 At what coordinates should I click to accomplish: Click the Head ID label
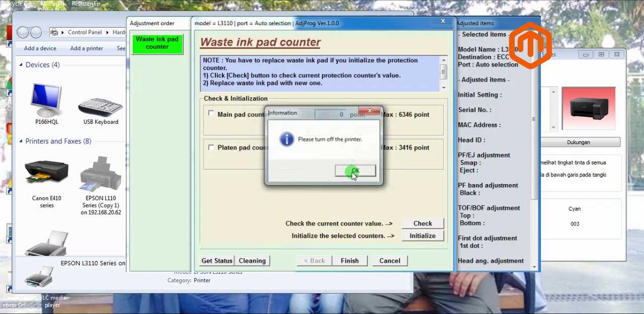point(471,140)
